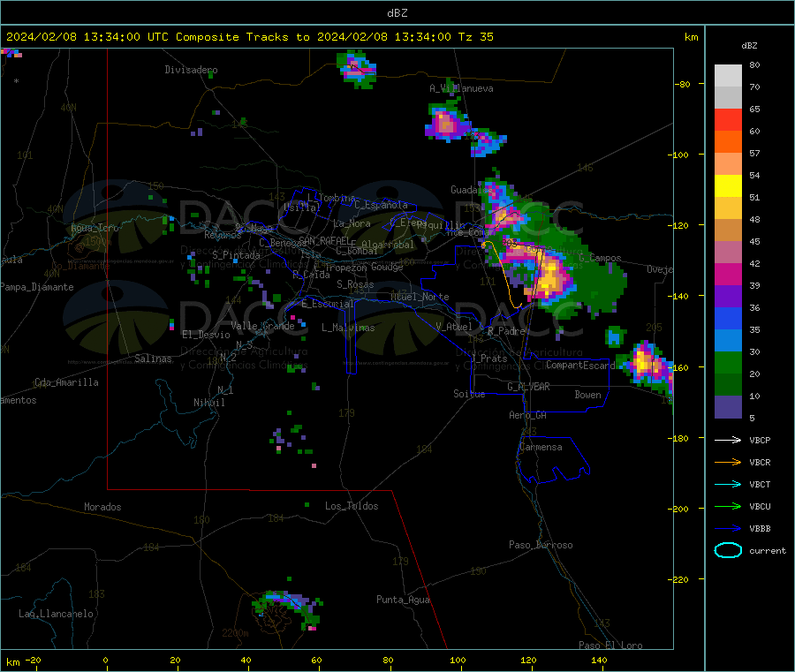Pick the purple 36–39 dBZ swatch

(728, 297)
